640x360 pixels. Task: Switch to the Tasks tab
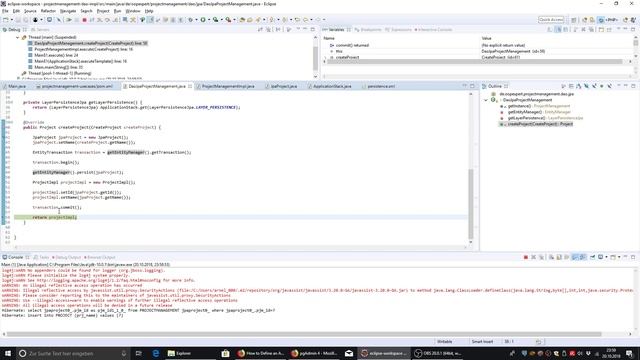tap(41, 257)
